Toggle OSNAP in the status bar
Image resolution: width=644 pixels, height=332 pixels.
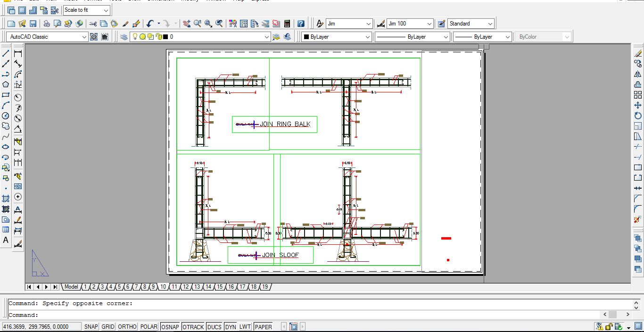(x=170, y=327)
